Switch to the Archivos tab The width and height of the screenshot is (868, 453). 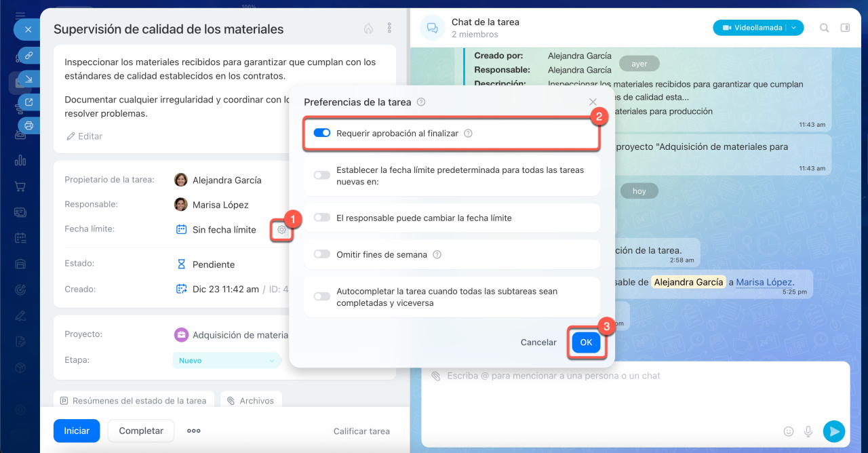pos(250,401)
